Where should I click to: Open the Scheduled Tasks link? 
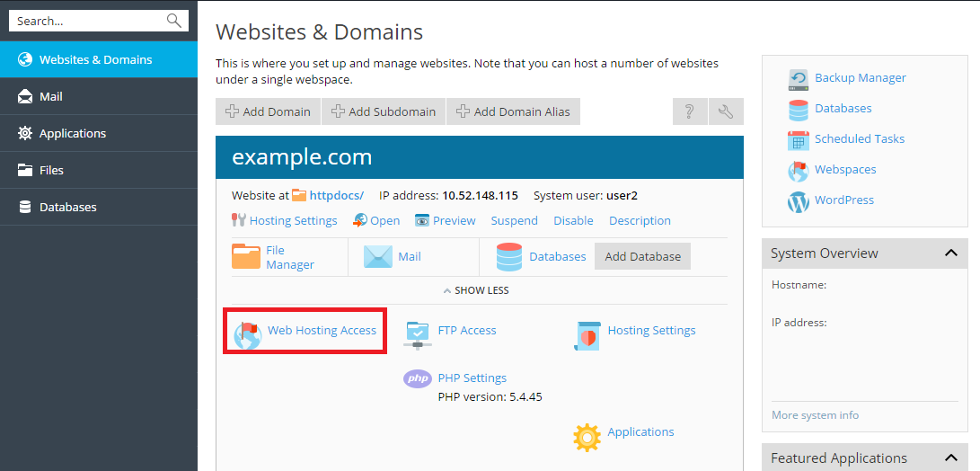pyautogui.click(x=860, y=138)
